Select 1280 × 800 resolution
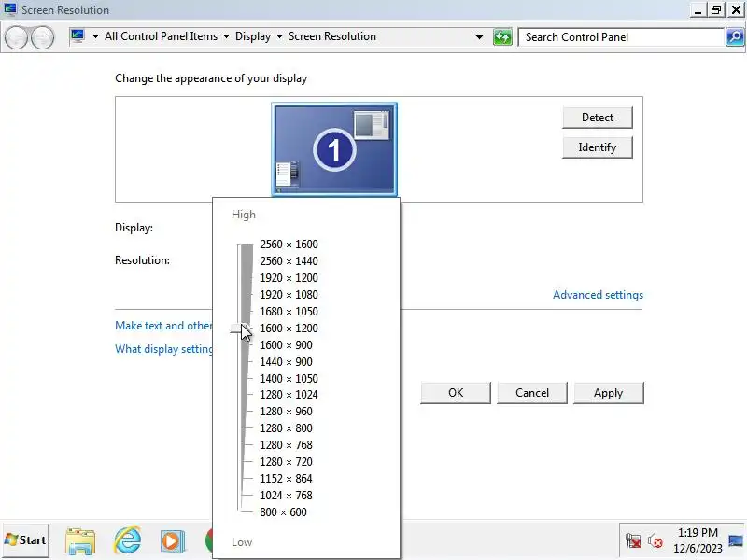Viewport: 747px width, 560px height. point(286,428)
